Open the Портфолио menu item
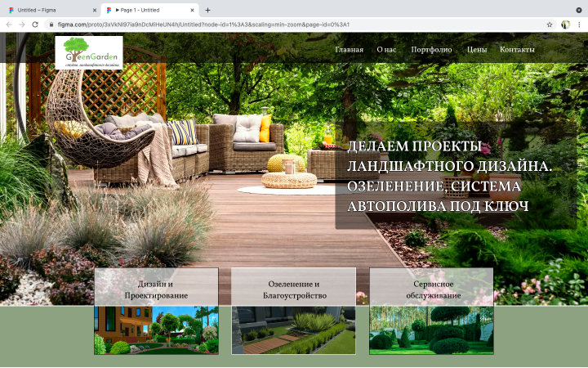Screen dimensions: 588x368 click(431, 50)
